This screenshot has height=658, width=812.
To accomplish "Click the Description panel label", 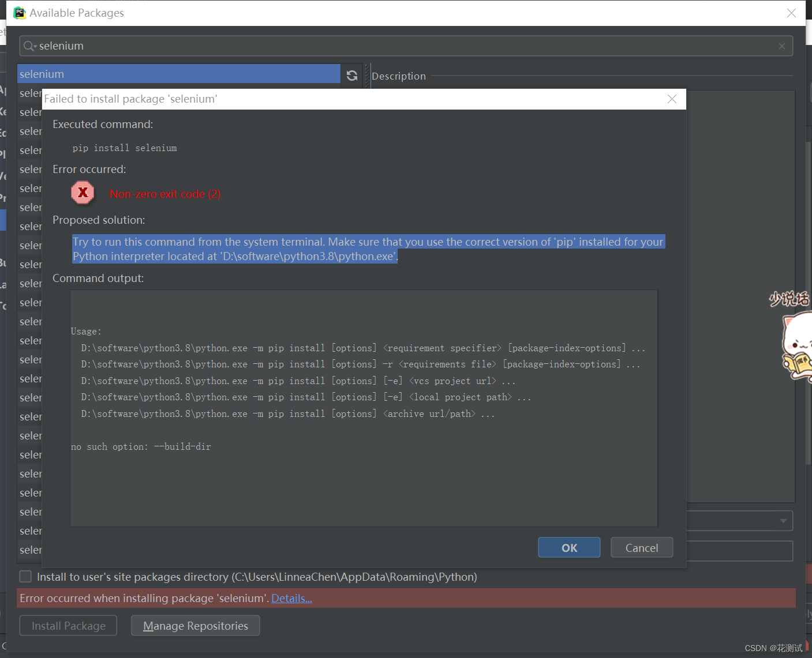I will point(399,76).
